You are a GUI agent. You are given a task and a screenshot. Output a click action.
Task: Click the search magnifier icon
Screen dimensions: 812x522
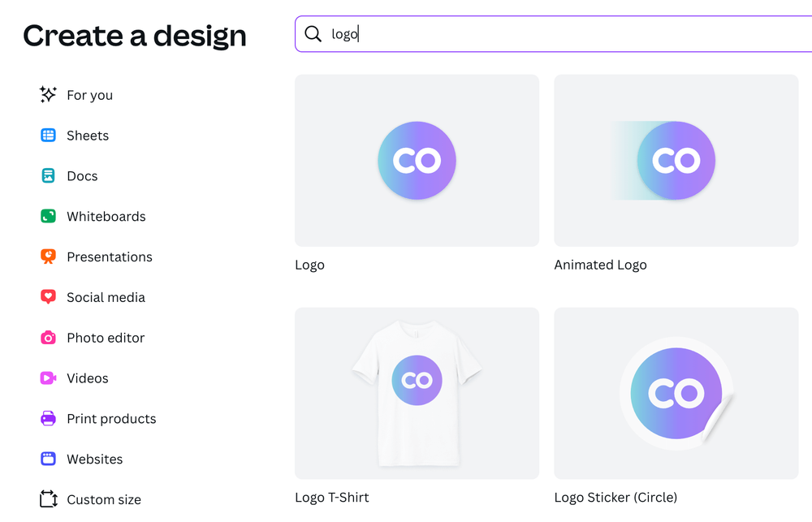click(x=313, y=33)
